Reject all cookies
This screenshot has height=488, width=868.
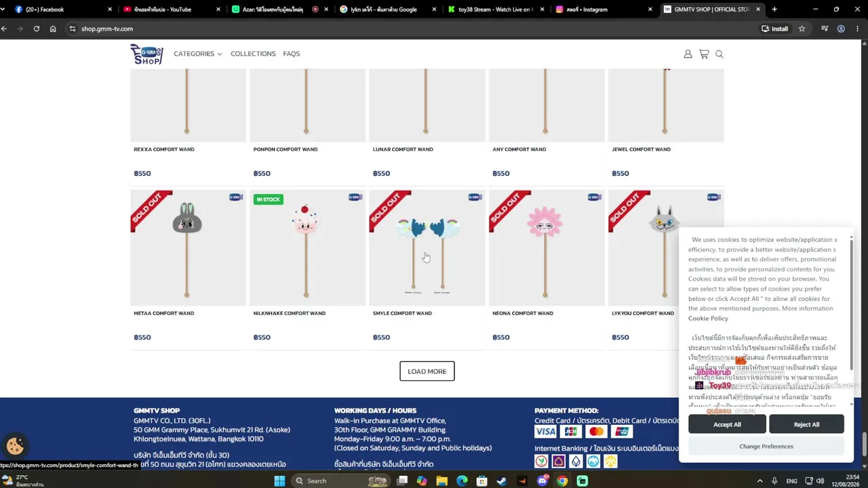click(806, 424)
